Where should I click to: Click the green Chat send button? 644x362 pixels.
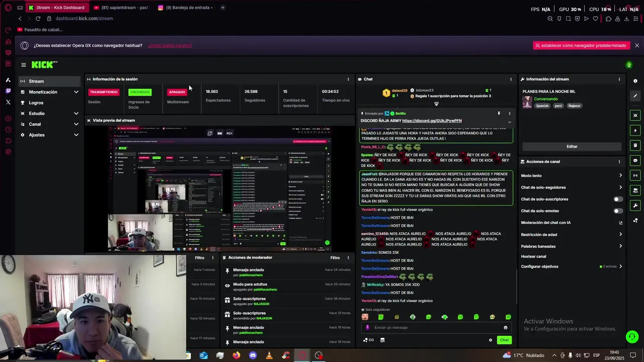[504, 340]
